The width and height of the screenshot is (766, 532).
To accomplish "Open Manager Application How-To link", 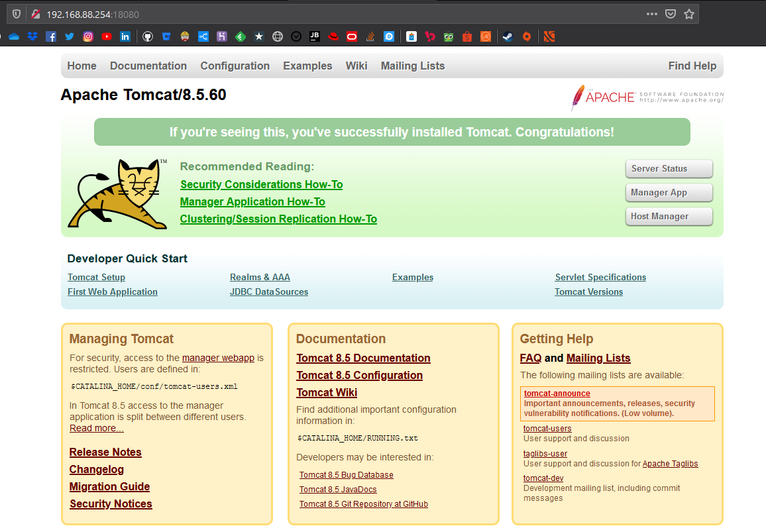I will [252, 202].
